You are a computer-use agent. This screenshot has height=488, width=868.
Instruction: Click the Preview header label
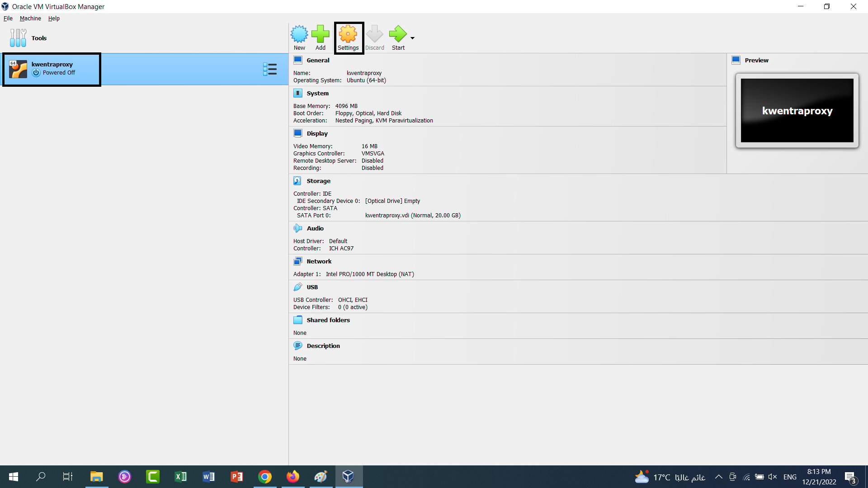click(757, 60)
